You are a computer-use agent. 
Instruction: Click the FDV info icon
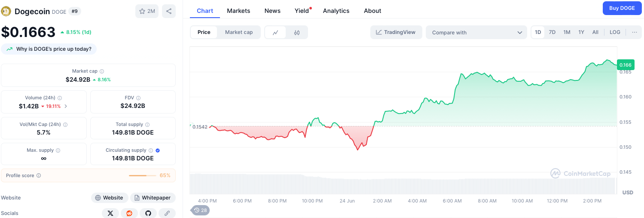(138, 98)
